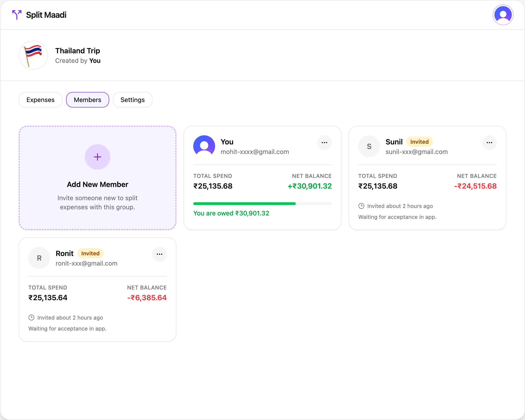The height and width of the screenshot is (420, 525).
Task: Click the plus icon to add a member
Action: point(97,157)
